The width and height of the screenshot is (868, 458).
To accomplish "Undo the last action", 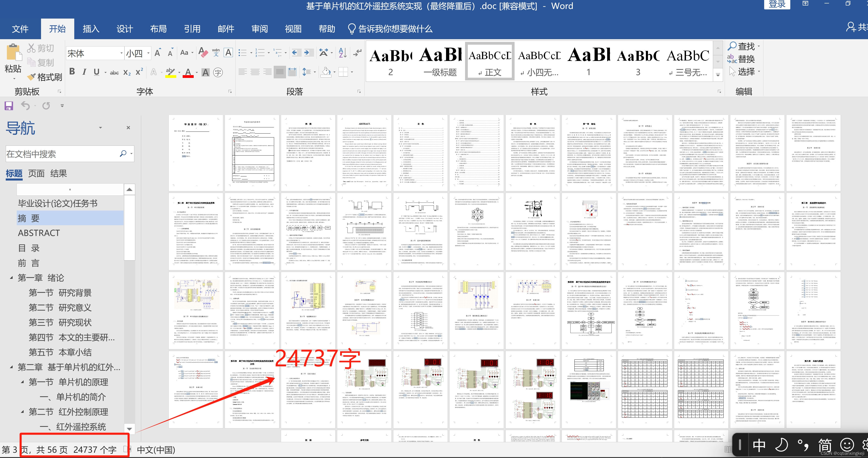I will pos(26,106).
